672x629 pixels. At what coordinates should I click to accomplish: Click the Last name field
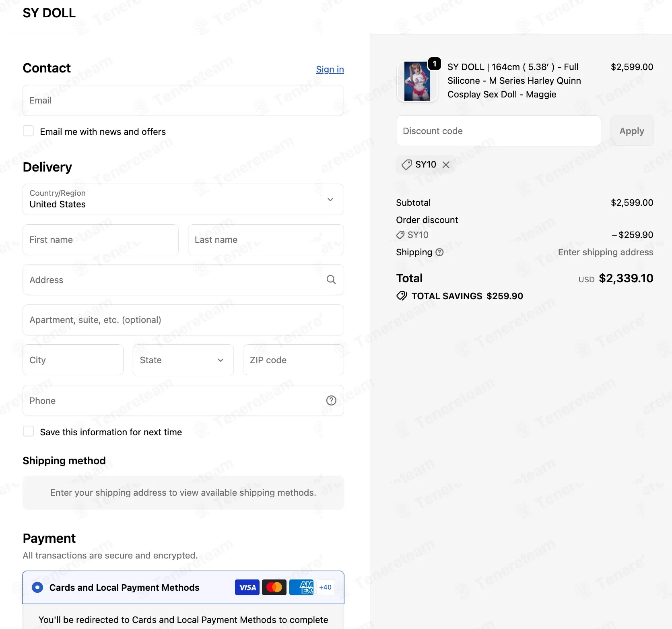pyautogui.click(x=266, y=240)
